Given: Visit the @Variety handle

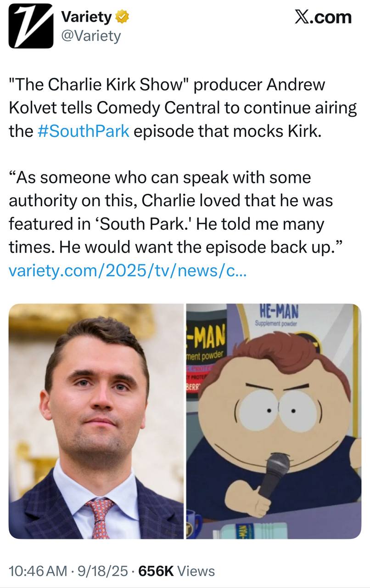Looking at the screenshot, I should pyautogui.click(x=91, y=35).
